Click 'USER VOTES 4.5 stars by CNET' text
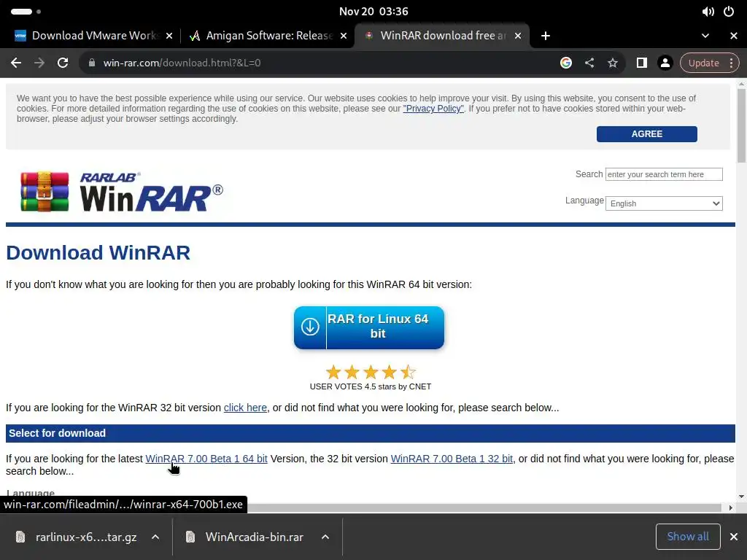This screenshot has height=560, width=747. [370, 386]
